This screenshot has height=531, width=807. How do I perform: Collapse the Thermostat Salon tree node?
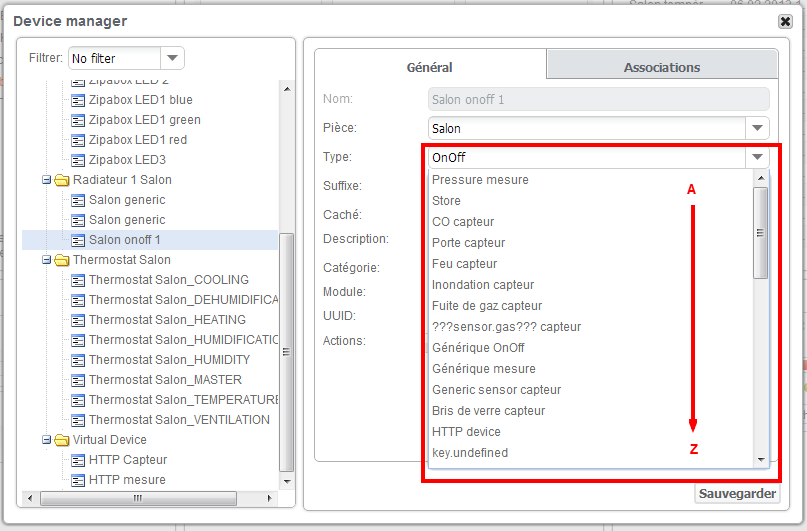click(x=46, y=260)
